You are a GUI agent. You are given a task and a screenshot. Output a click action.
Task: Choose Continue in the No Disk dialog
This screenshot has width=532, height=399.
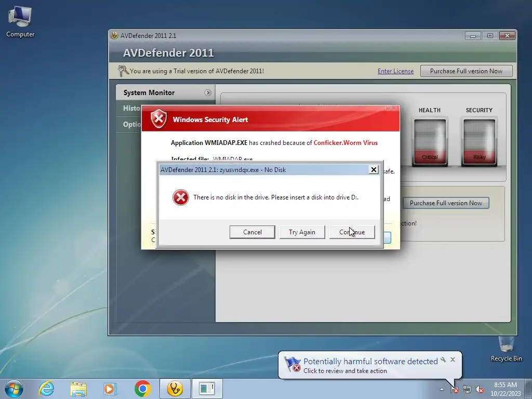pyautogui.click(x=352, y=232)
